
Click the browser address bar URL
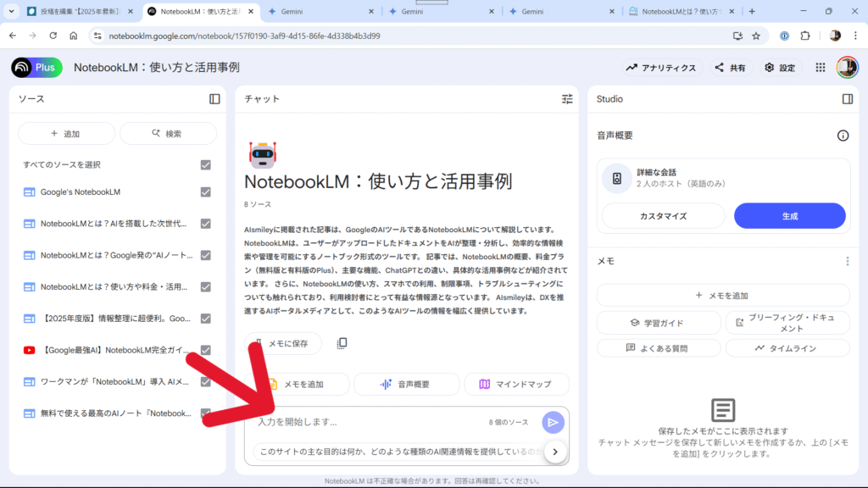244,36
